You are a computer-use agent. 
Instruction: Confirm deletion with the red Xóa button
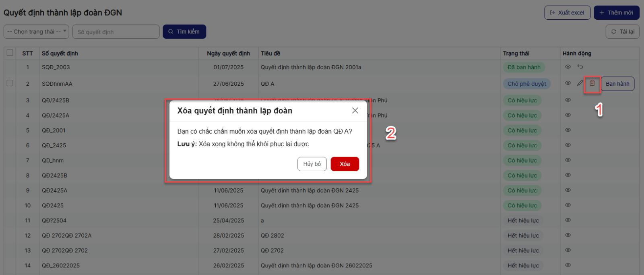click(x=345, y=164)
